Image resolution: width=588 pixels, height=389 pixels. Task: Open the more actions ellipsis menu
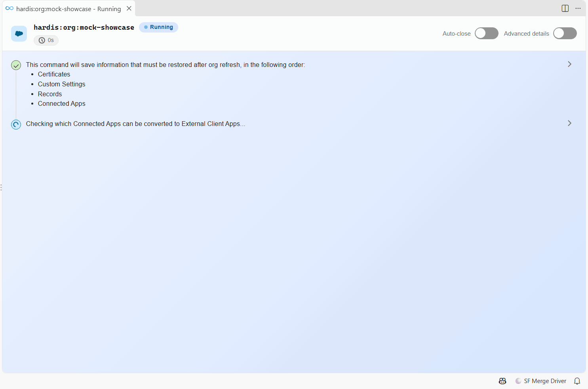[578, 8]
